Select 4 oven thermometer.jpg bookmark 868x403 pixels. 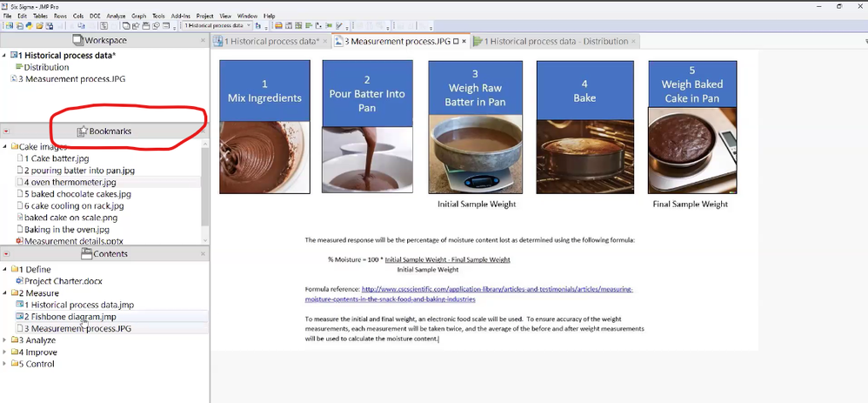(x=70, y=182)
